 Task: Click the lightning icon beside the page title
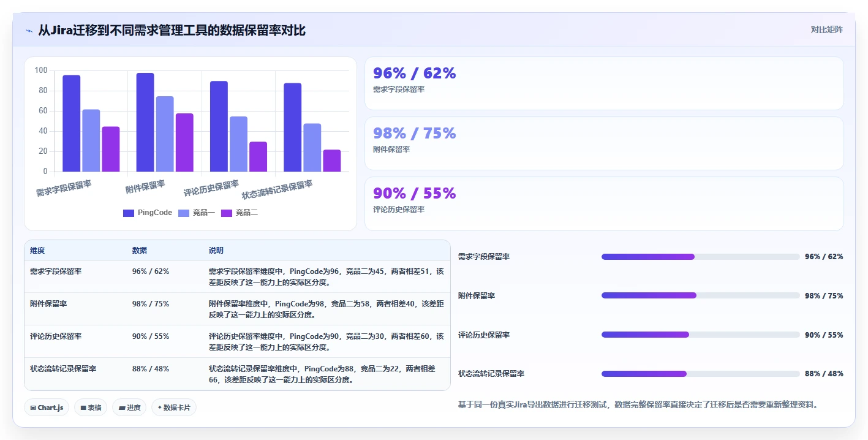29,31
